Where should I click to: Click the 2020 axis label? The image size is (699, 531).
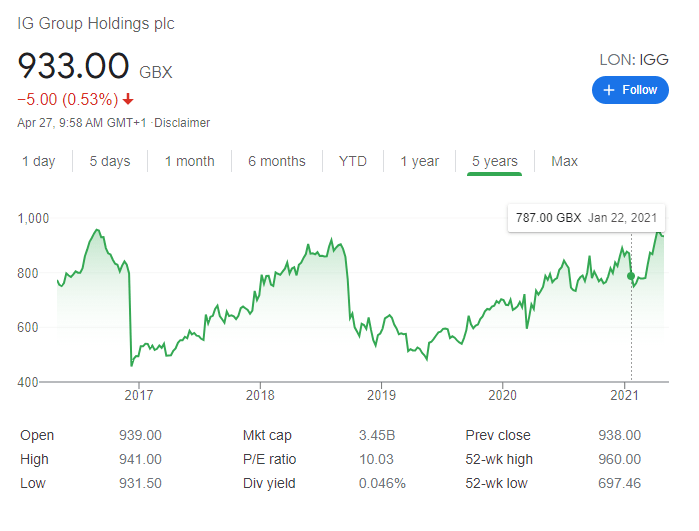502,395
